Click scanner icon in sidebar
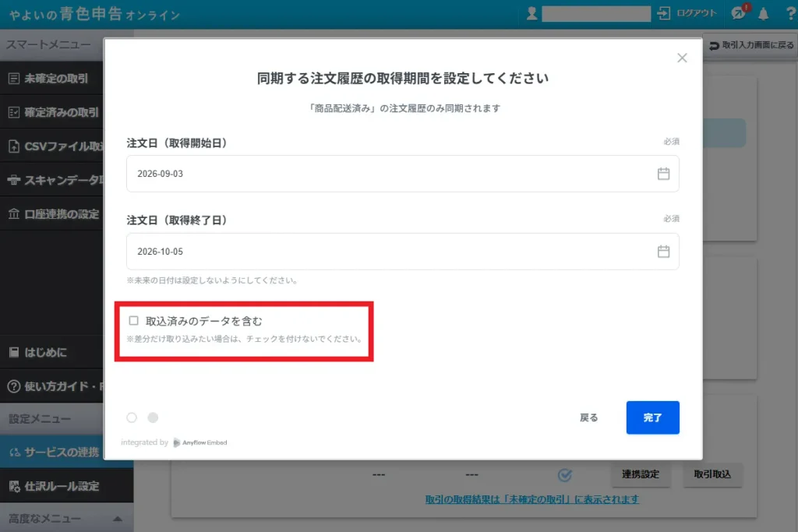 tap(14, 180)
